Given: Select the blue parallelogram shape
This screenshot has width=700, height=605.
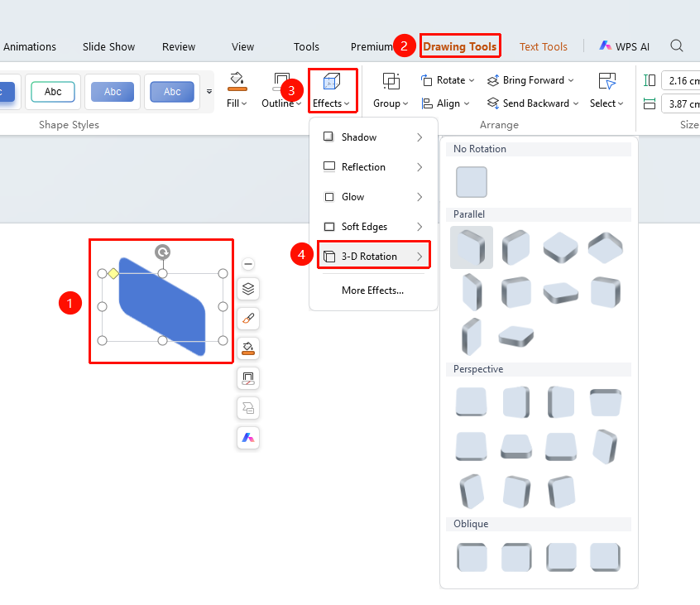Looking at the screenshot, I should click(162, 307).
